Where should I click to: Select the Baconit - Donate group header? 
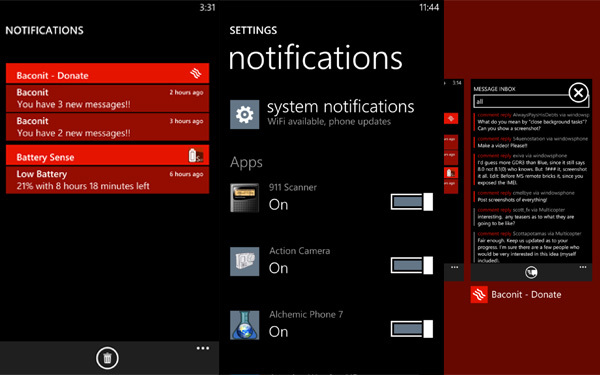108,73
